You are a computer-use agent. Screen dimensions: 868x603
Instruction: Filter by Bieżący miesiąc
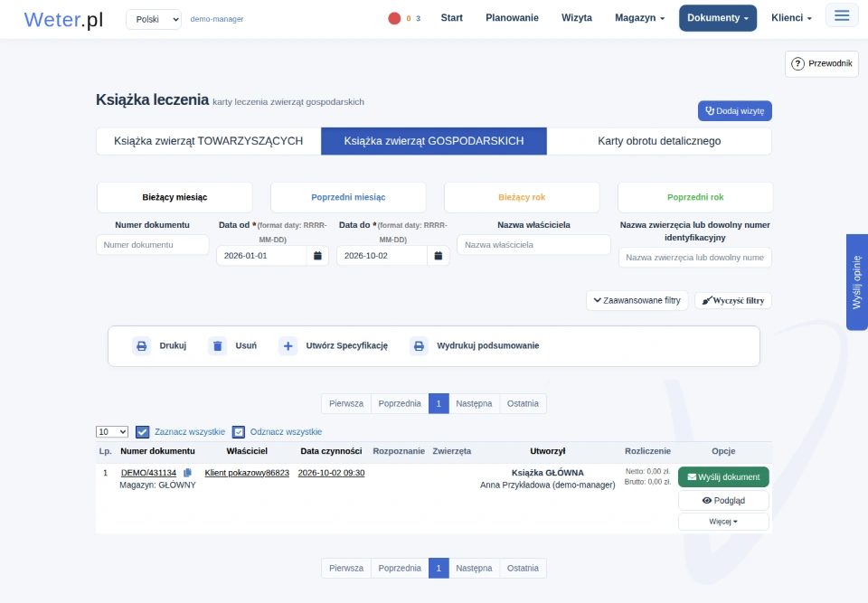(175, 197)
